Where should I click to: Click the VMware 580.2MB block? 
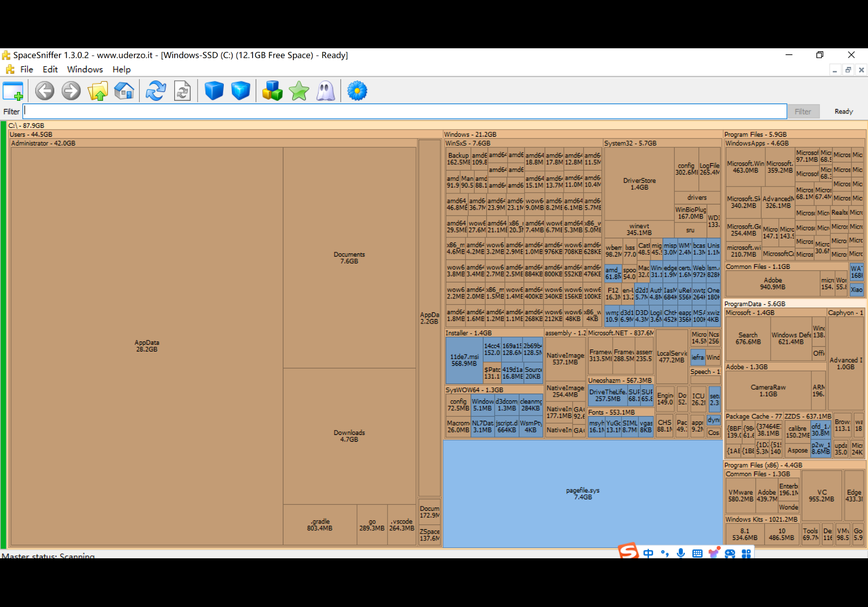740,496
